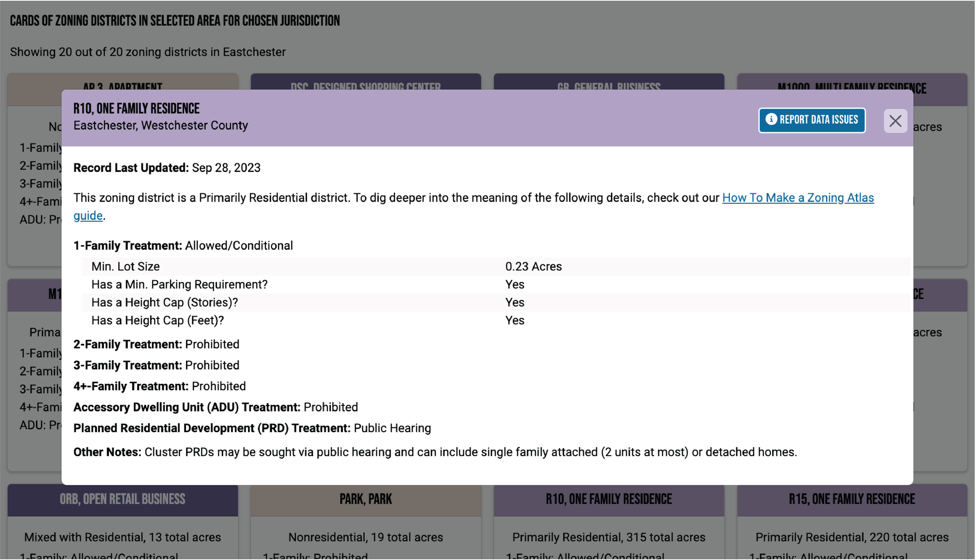Select the R15, One Family Residence card

(x=852, y=499)
